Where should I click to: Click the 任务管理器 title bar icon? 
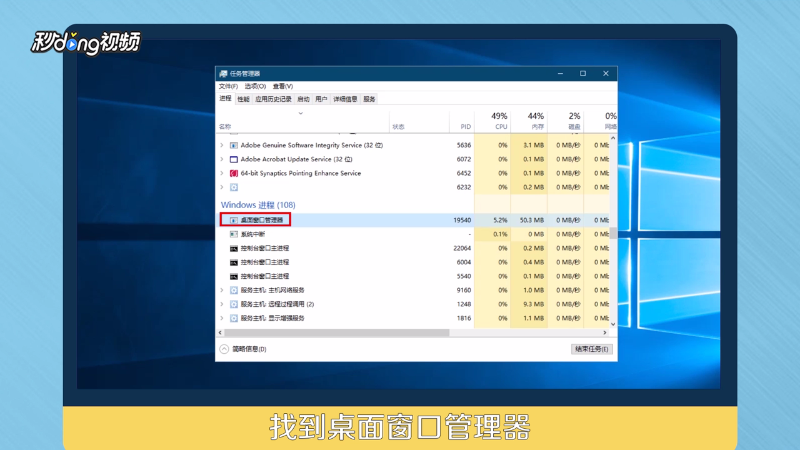pos(223,73)
